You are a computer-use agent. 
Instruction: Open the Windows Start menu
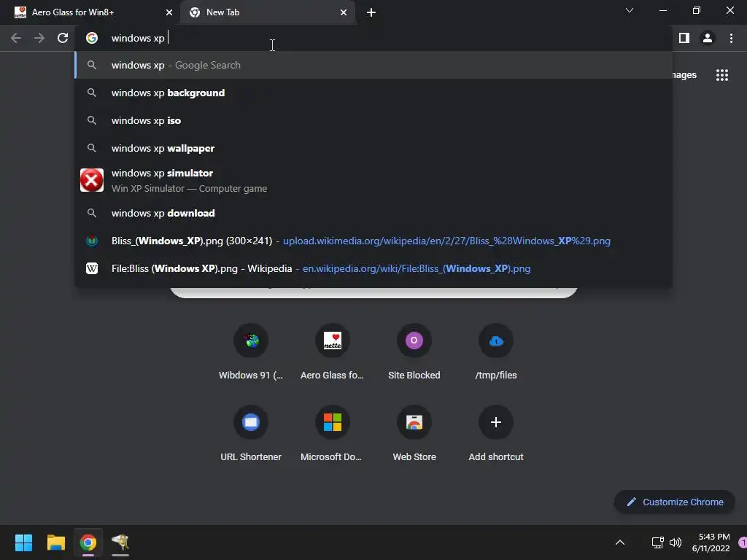(x=23, y=542)
